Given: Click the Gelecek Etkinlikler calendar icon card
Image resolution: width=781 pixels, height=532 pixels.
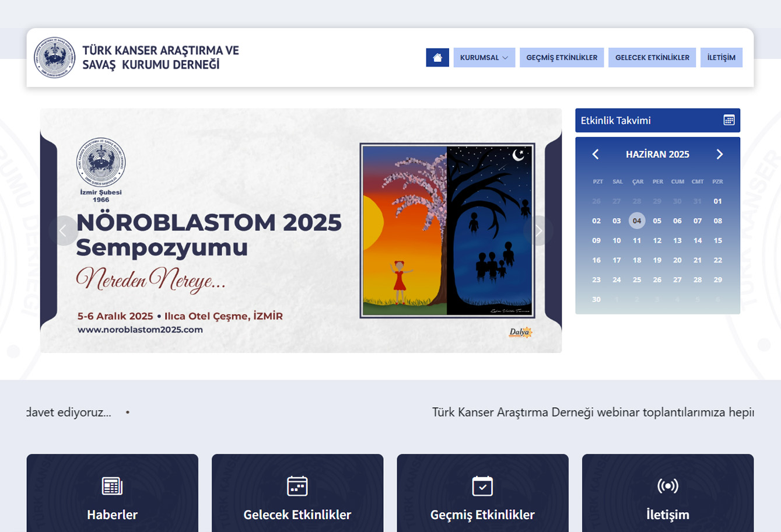Looking at the screenshot, I should pos(297,486).
